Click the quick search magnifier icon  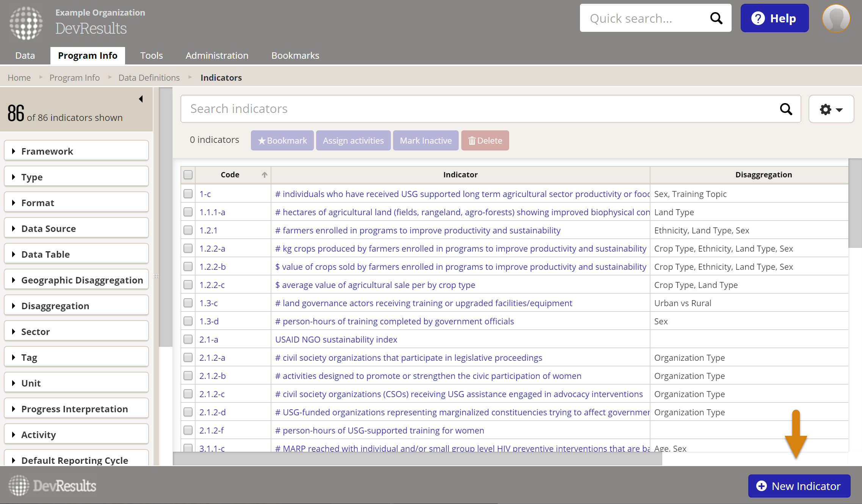coord(716,18)
